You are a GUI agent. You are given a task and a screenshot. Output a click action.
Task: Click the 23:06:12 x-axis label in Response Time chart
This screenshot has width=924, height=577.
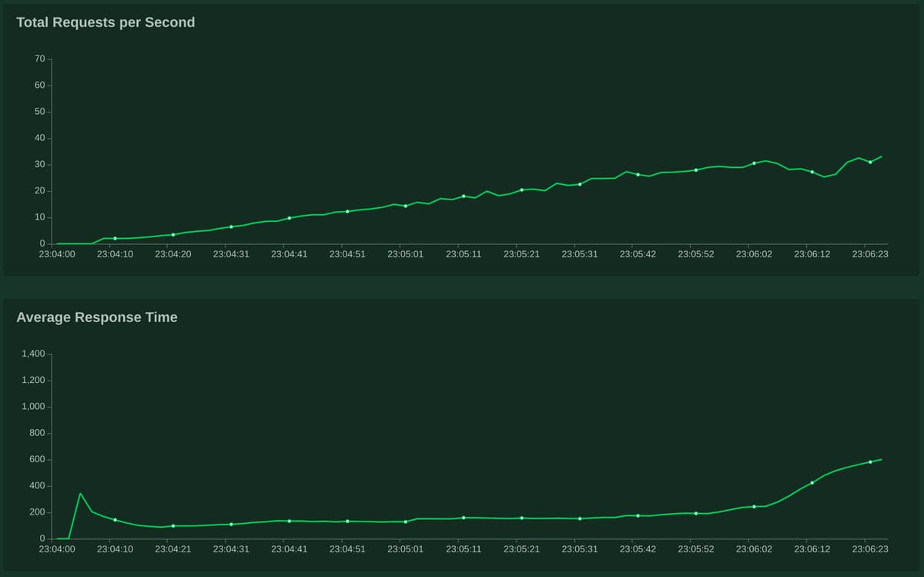tap(812, 549)
